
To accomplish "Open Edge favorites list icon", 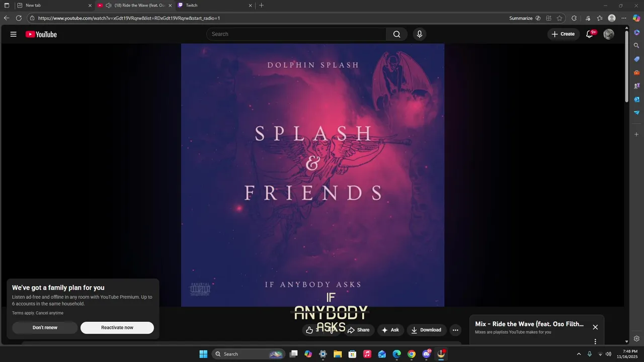I will (600, 18).
